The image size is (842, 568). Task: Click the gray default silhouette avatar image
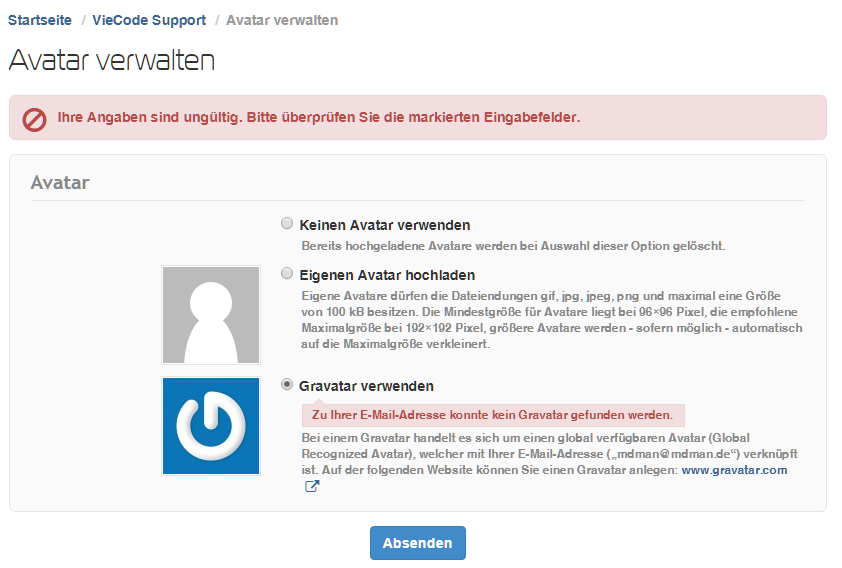(211, 315)
